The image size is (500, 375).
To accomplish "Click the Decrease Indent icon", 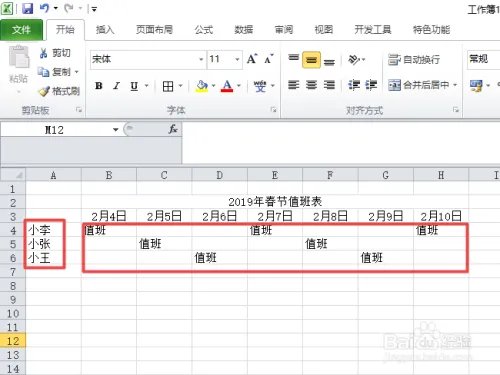I will point(354,85).
